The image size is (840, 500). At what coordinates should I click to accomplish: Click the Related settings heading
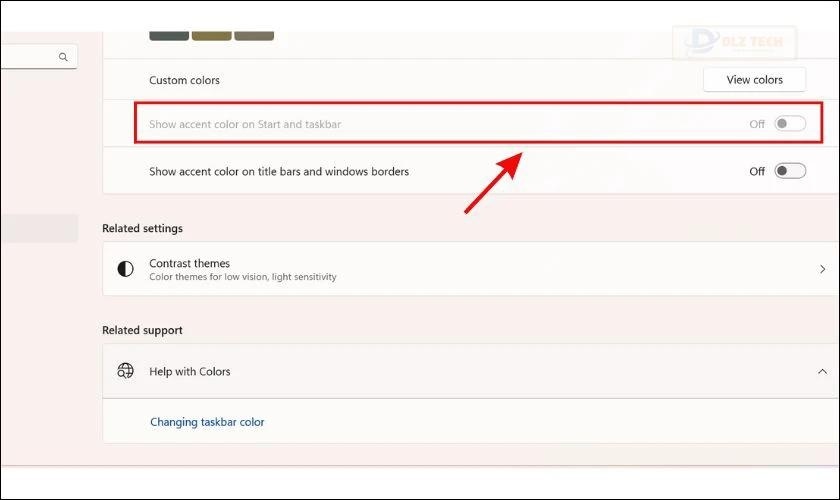[142, 228]
